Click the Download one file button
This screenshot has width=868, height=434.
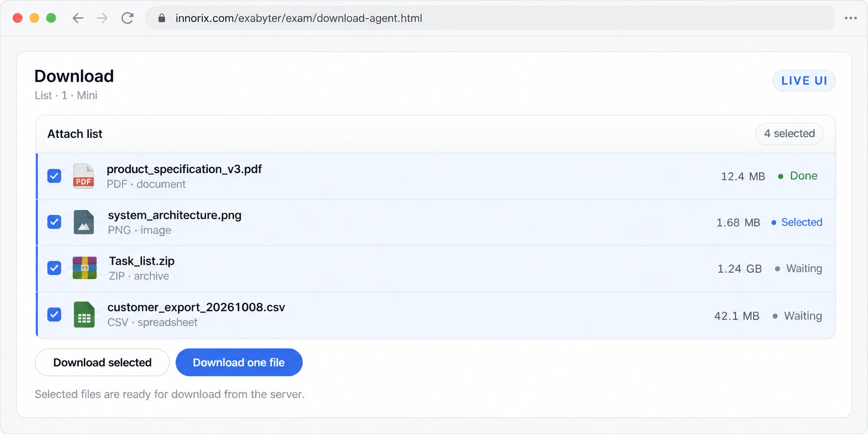(x=239, y=363)
